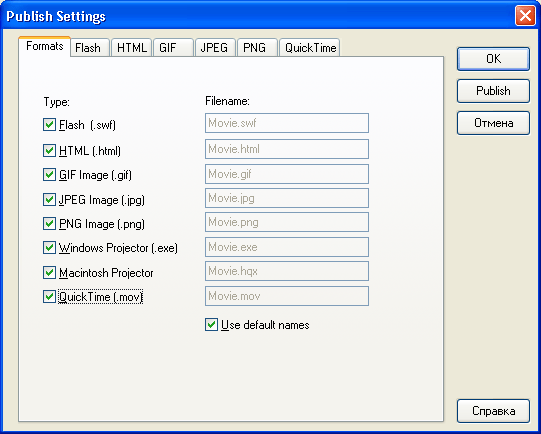Toggle the HTML (.html) checkbox
Image resolution: width=541 pixels, height=434 pixels.
point(49,150)
